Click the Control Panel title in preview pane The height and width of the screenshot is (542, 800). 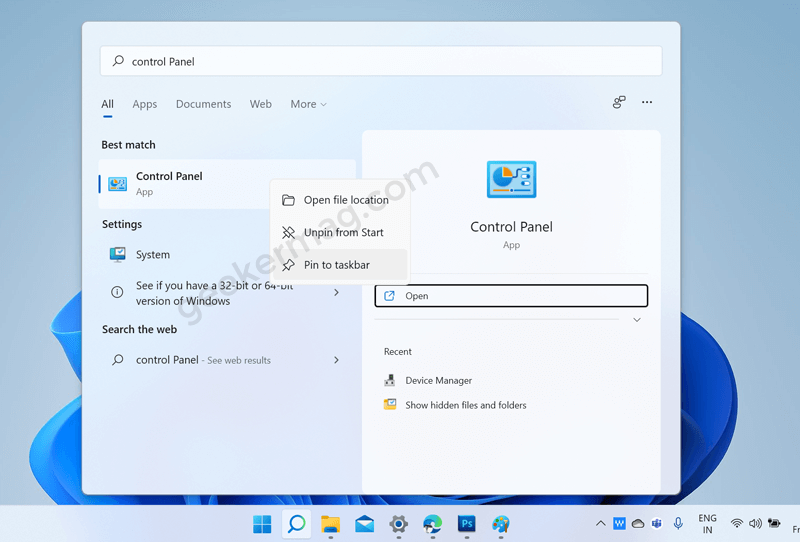coord(511,227)
